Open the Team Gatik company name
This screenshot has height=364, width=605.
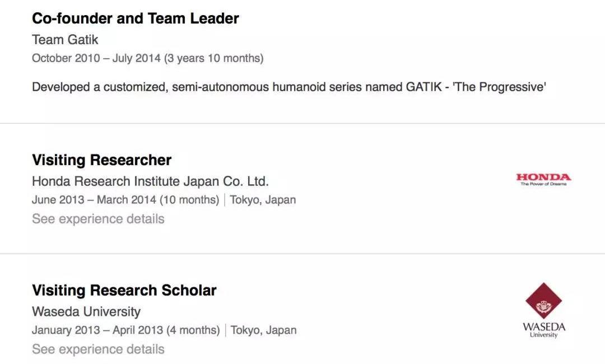pos(65,40)
